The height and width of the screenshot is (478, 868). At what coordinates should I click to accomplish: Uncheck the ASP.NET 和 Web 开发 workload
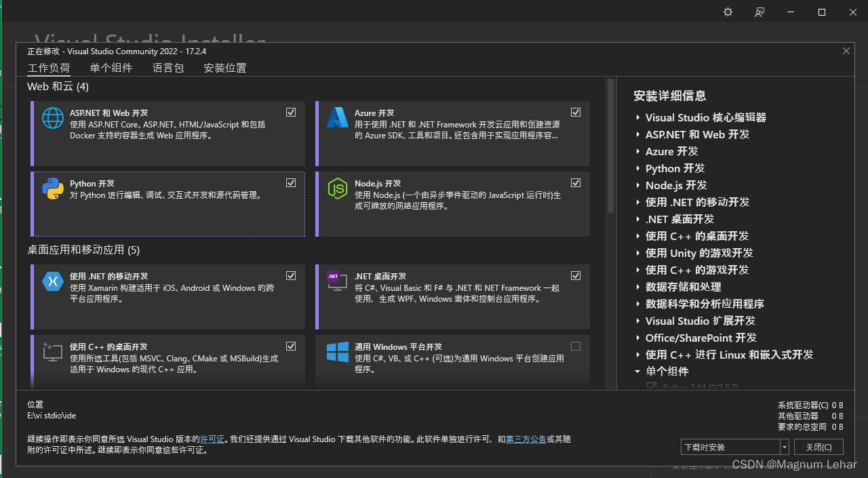(291, 112)
